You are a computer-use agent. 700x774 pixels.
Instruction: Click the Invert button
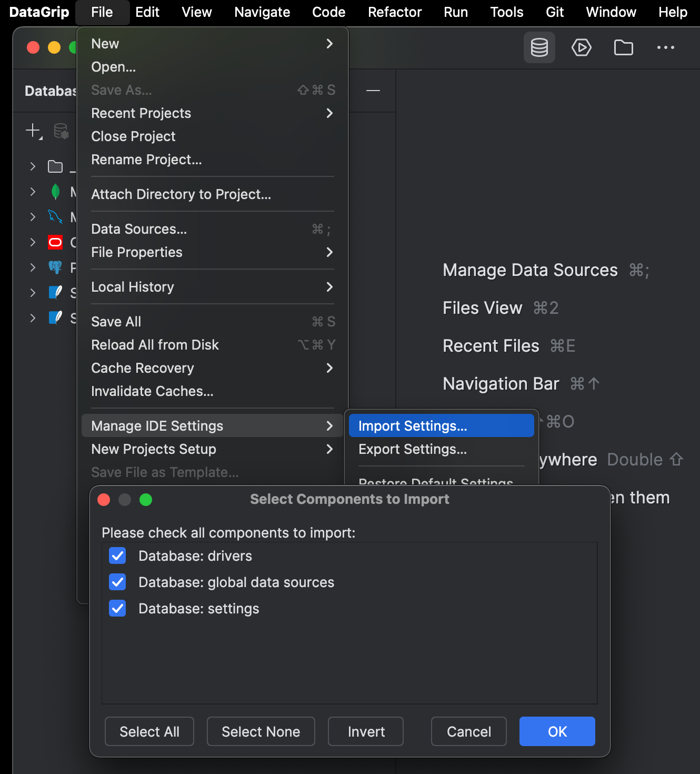click(x=365, y=731)
